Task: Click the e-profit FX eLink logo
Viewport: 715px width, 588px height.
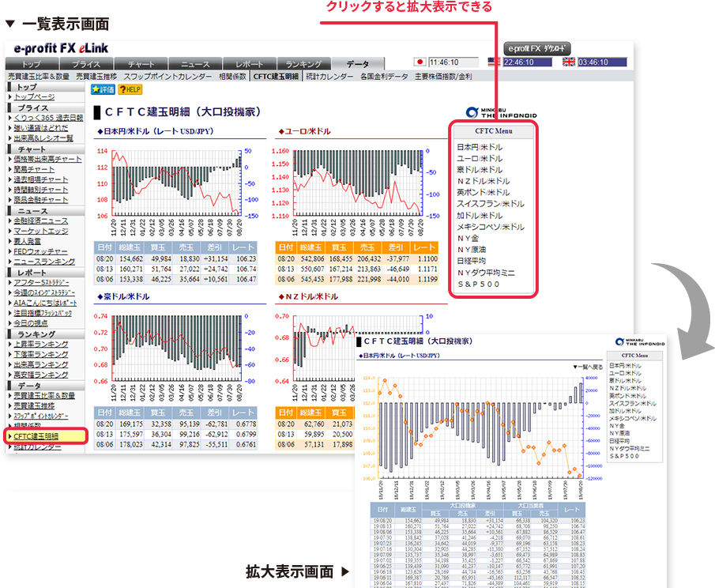Action: 61,48
